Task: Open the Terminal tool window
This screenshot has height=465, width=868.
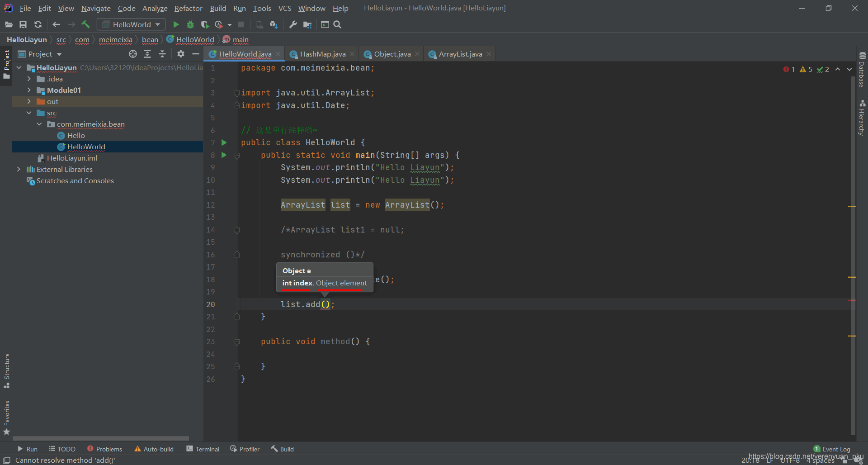Action: coord(203,449)
